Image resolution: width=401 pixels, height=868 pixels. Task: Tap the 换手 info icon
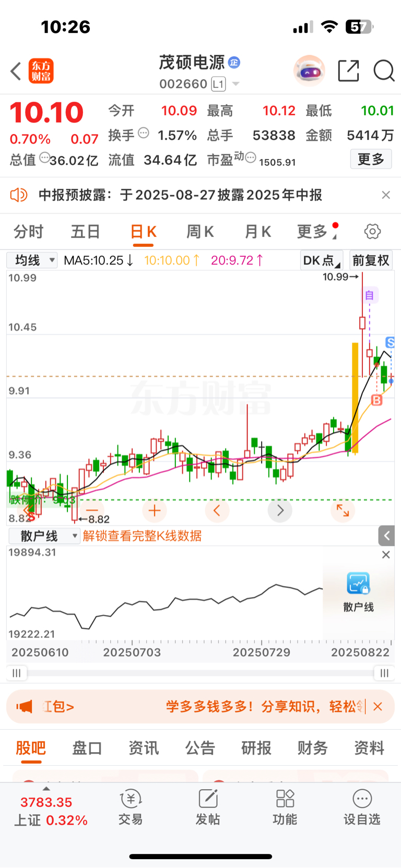[x=144, y=133]
